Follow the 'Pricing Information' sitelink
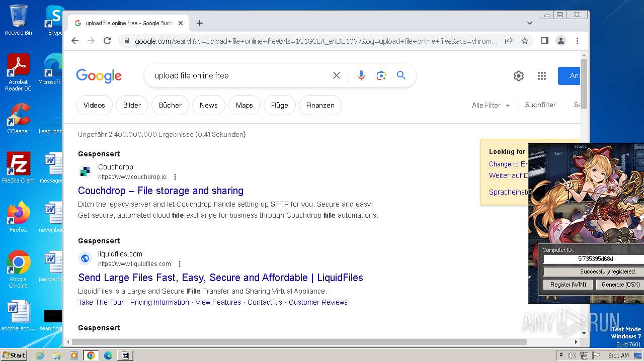 coord(159,302)
